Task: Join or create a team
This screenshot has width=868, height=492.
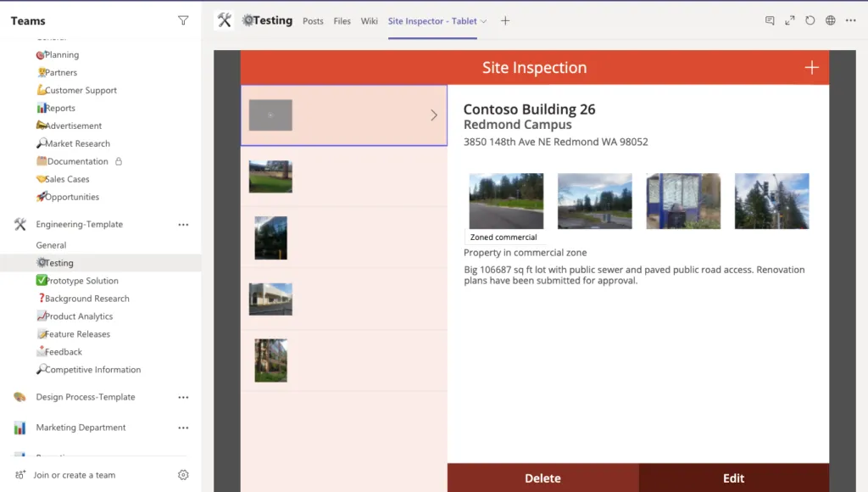Action: 75,475
